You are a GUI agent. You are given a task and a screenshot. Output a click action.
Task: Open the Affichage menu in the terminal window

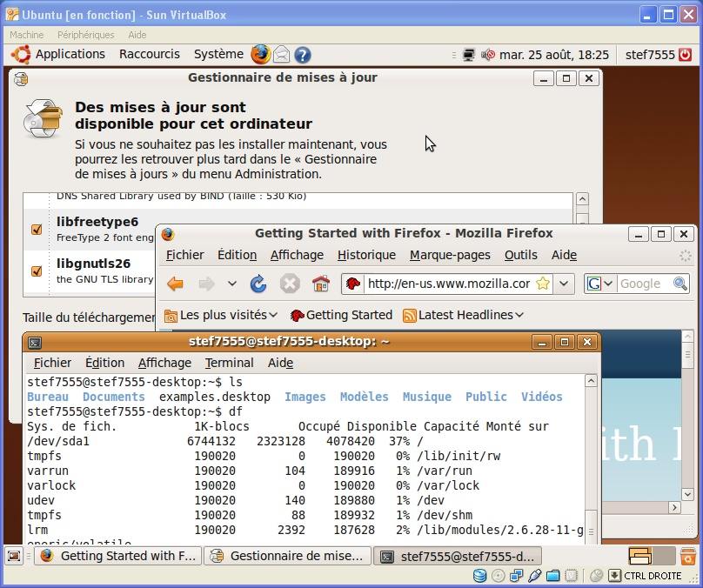point(164,363)
